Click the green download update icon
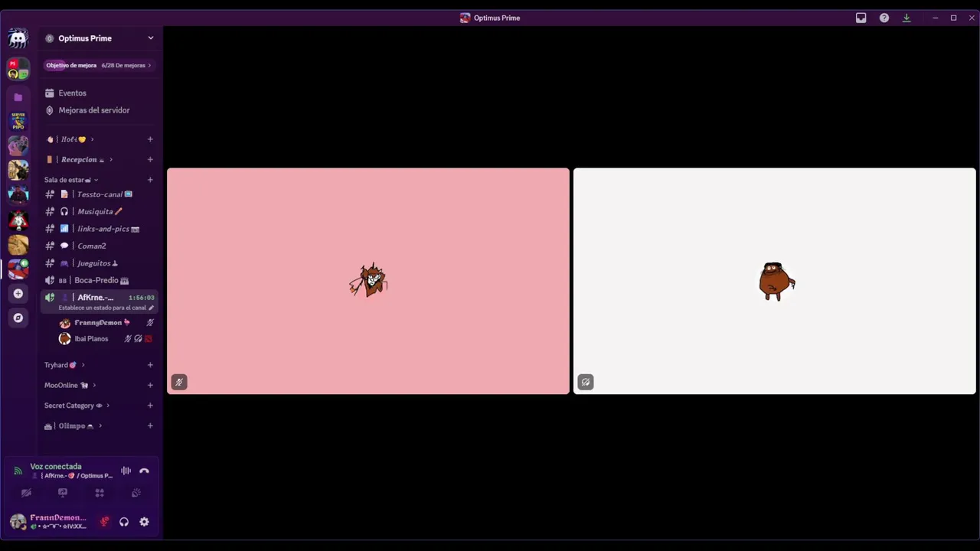The height and width of the screenshot is (551, 980). (906, 18)
